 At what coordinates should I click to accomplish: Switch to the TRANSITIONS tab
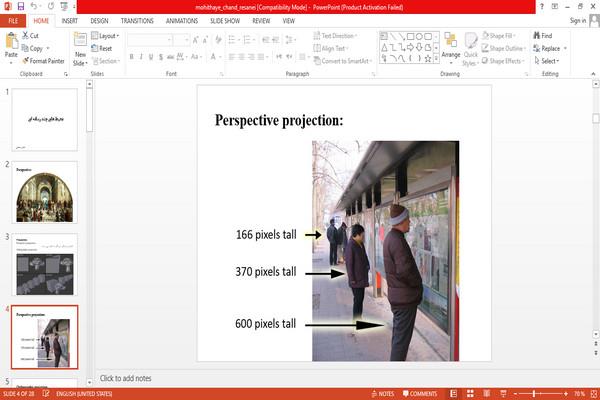coord(137,21)
